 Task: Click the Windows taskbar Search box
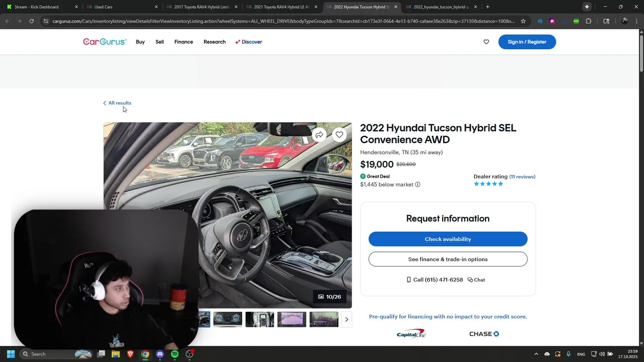coord(56,354)
